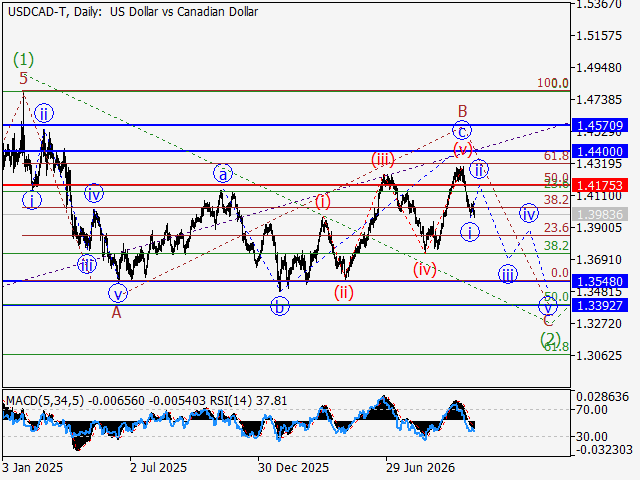Click the red 38.2 Fibonacci label
Viewport: 640px width, 480px height.
(x=556, y=200)
